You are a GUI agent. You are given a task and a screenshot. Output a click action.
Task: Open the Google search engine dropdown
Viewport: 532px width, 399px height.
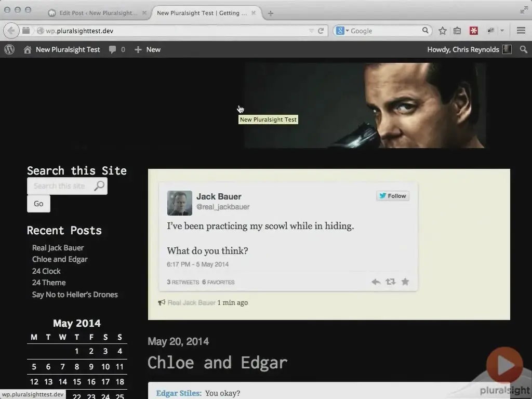click(342, 31)
